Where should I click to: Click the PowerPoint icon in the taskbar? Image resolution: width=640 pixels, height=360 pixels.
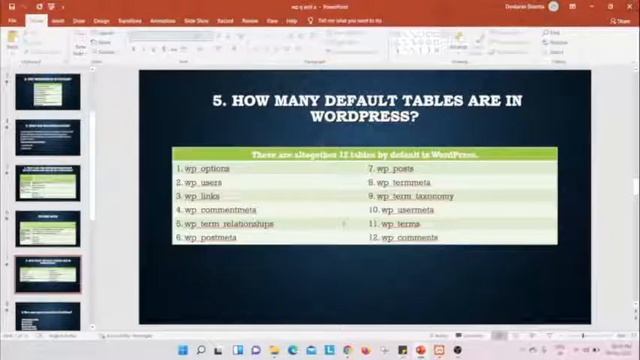[x=421, y=350]
